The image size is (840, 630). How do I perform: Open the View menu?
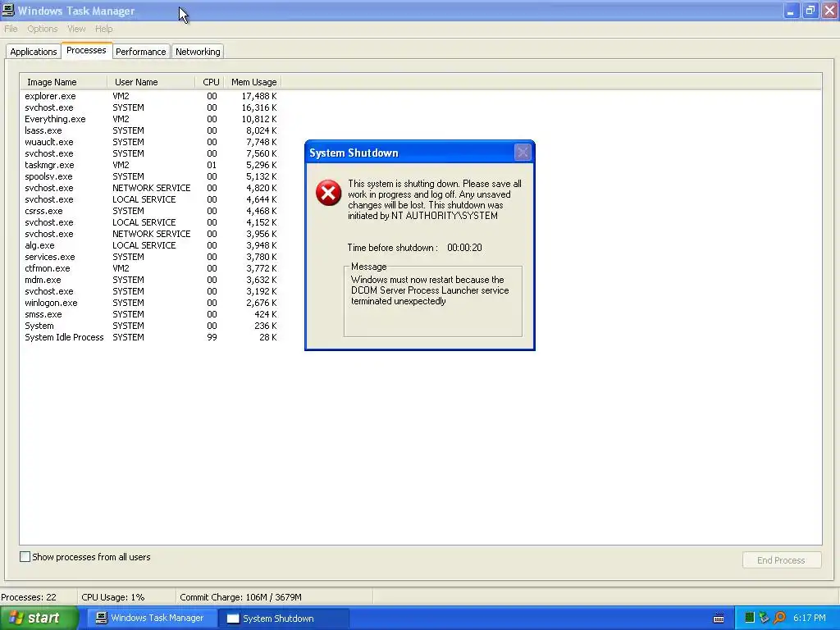point(76,29)
